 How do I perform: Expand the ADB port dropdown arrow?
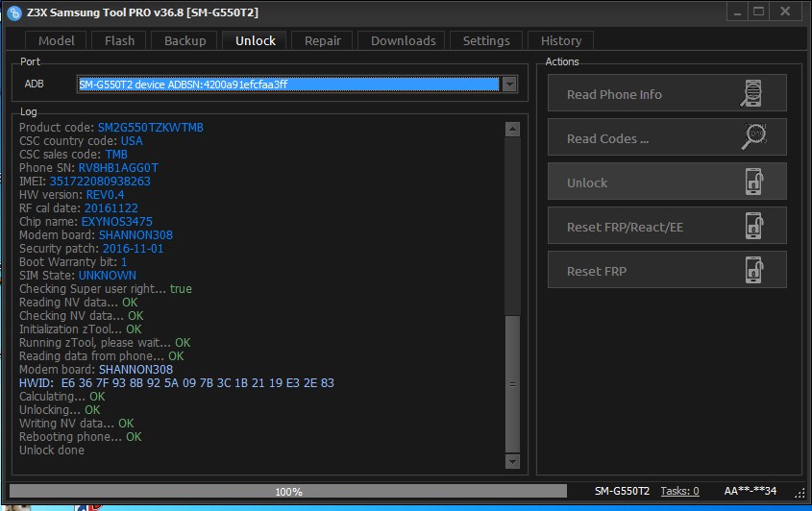tap(509, 84)
